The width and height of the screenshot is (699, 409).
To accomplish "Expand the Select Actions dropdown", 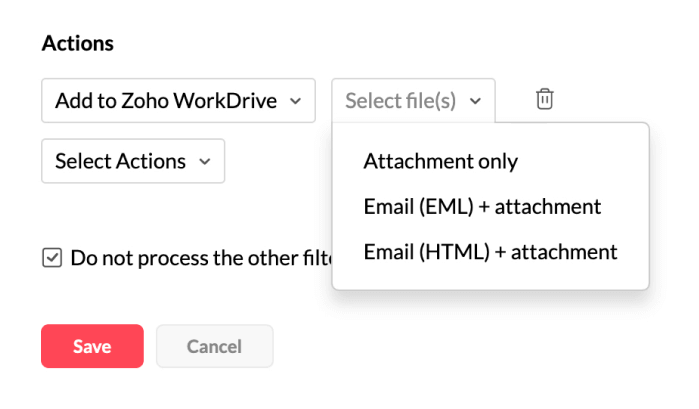I will coord(133,161).
